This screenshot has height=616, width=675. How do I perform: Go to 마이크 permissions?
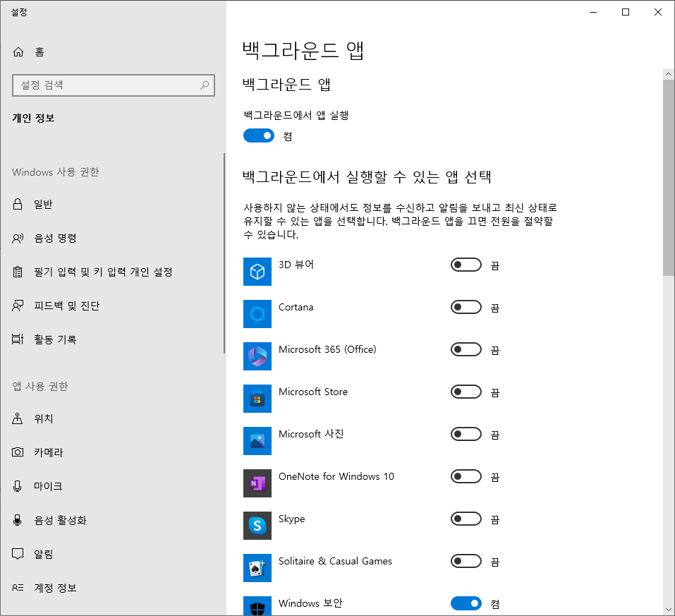point(112,486)
